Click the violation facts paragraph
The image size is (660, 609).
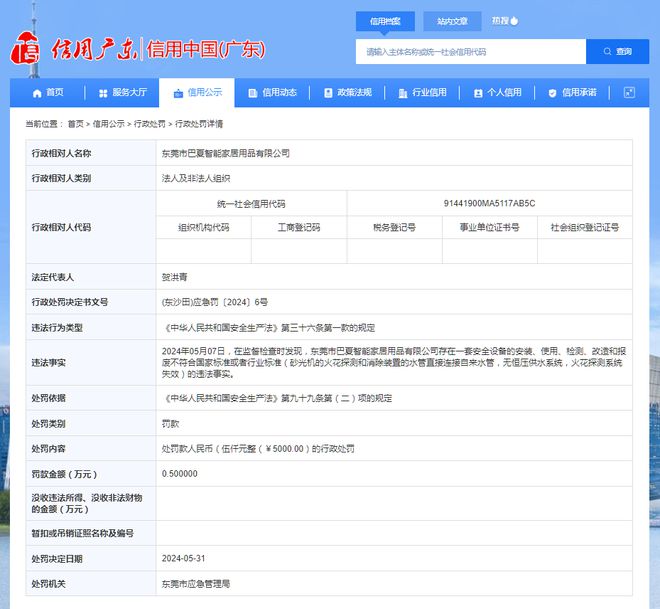pyautogui.click(x=394, y=362)
